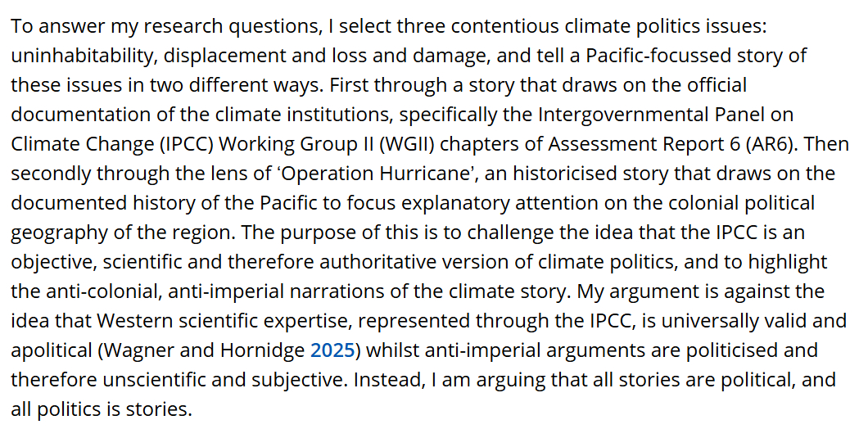
Task: Open the 2025 citation link
Action: (332, 350)
